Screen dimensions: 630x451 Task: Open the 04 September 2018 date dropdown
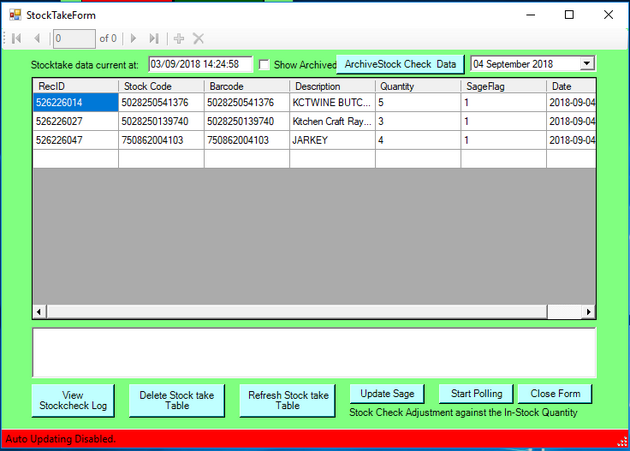[586, 63]
